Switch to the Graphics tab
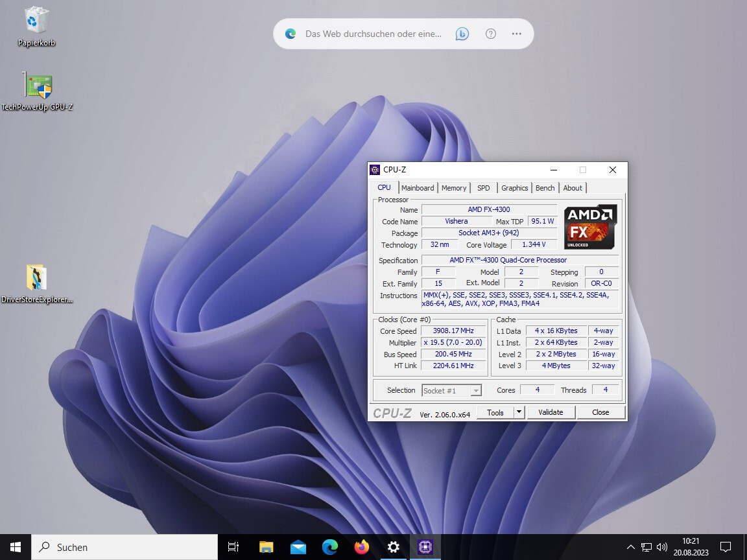747x560 pixels. point(514,188)
